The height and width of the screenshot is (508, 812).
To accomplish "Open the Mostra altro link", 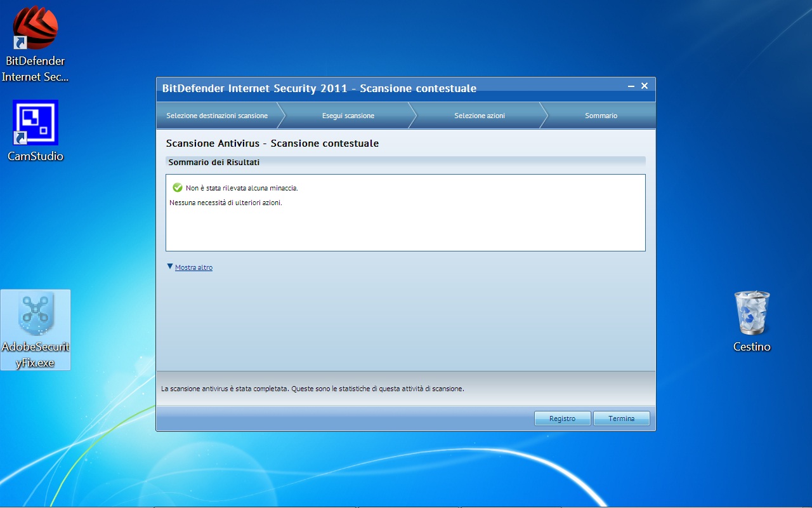I will (x=193, y=267).
